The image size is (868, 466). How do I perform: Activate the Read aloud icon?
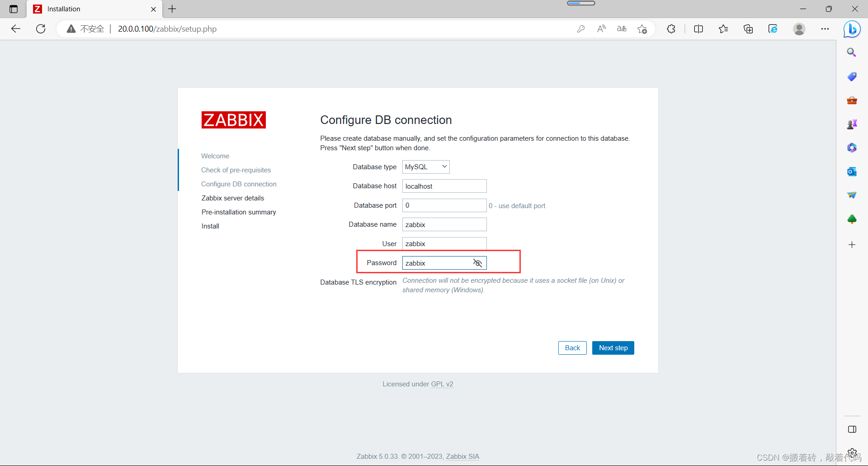(601, 29)
